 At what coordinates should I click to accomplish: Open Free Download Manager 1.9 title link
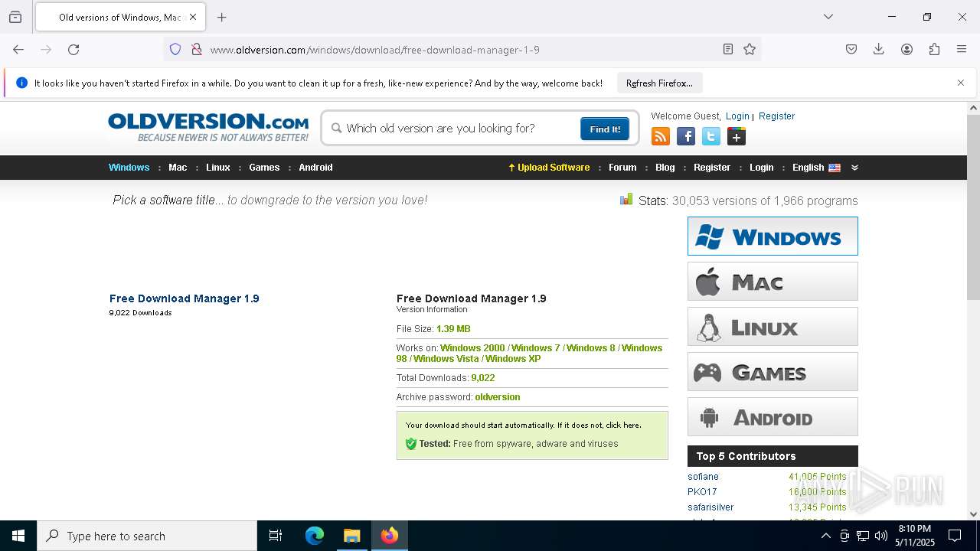(x=185, y=298)
